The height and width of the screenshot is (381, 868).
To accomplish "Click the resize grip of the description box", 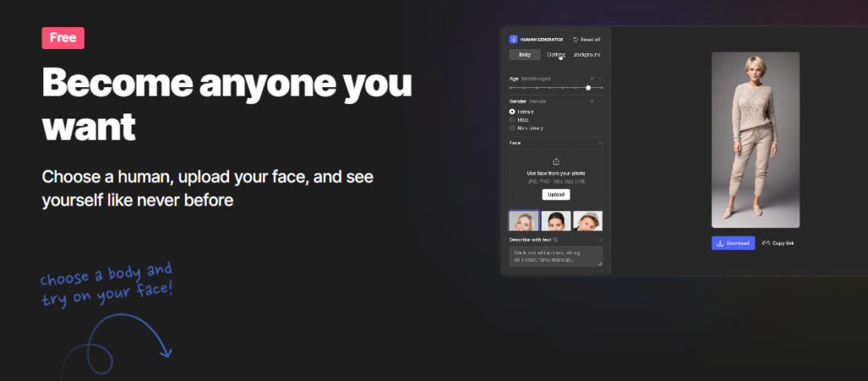I will coord(600,264).
